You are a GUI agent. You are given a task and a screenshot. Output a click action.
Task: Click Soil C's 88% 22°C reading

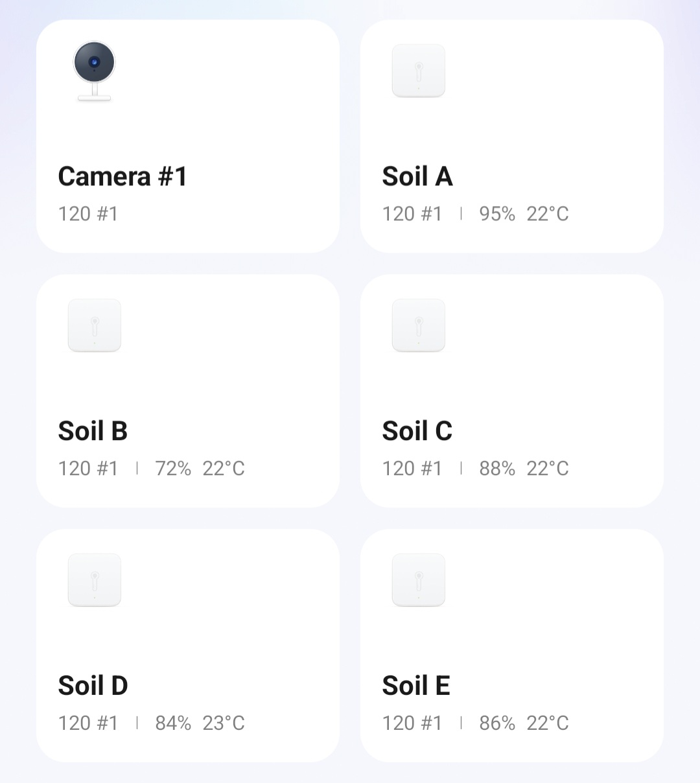tap(524, 469)
